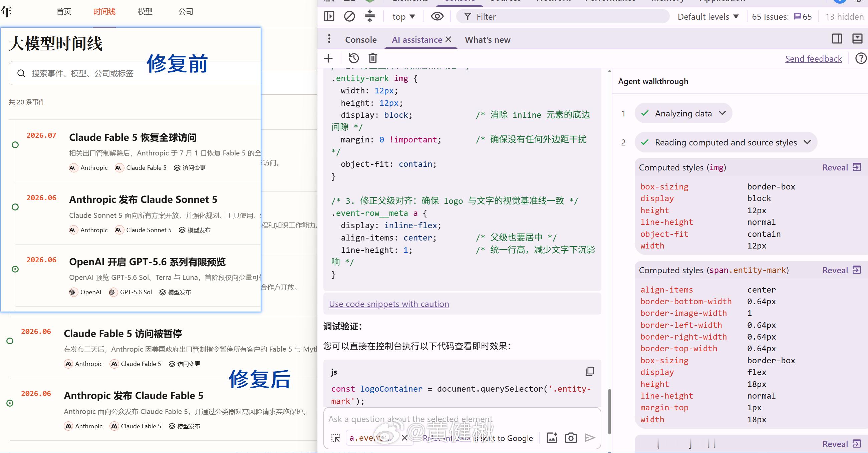
Task: Open Anthropic 发布 Claude Sonnet 5 event title
Action: tap(143, 199)
